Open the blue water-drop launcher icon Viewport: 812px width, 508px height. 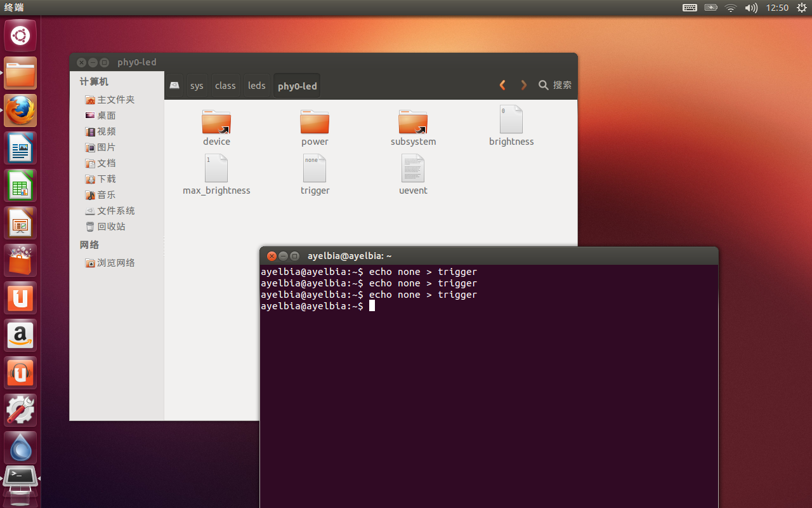[x=20, y=448]
